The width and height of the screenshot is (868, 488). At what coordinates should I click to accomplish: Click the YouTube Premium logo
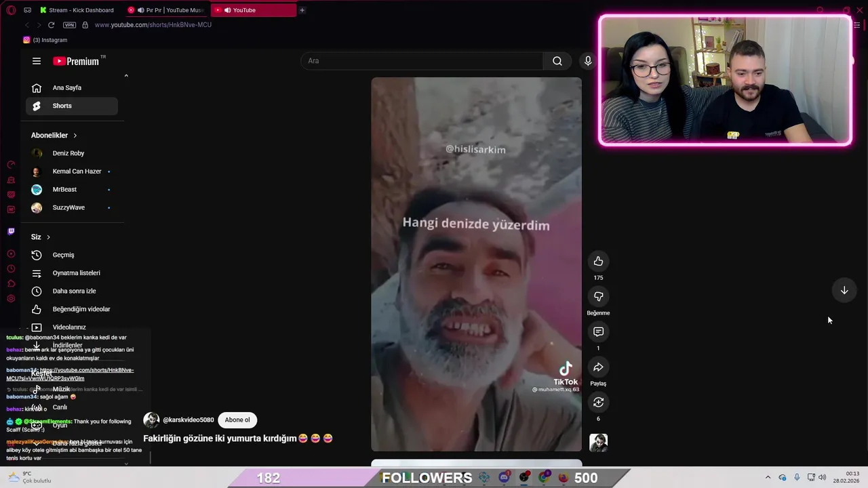pos(77,61)
